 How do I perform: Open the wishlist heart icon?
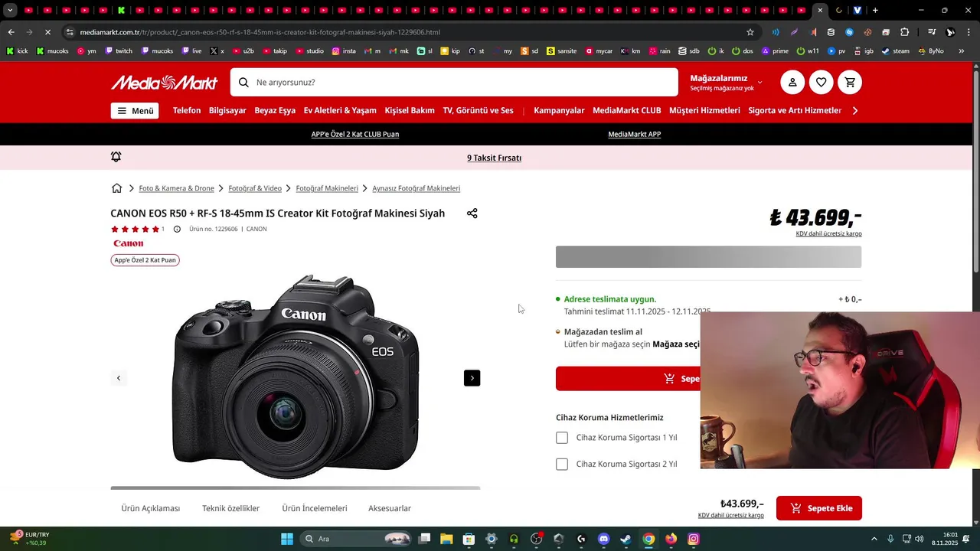pos(822,83)
